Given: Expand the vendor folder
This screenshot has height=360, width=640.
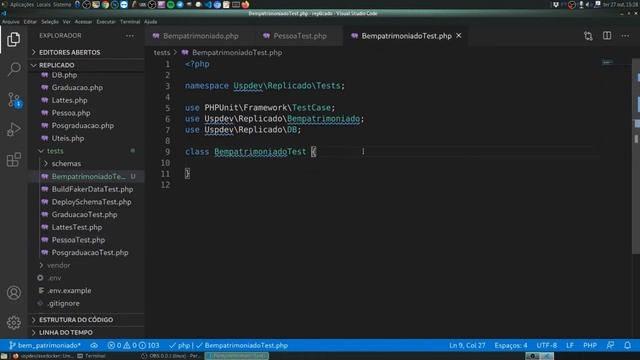Looking at the screenshot, I should pyautogui.click(x=86, y=265).
